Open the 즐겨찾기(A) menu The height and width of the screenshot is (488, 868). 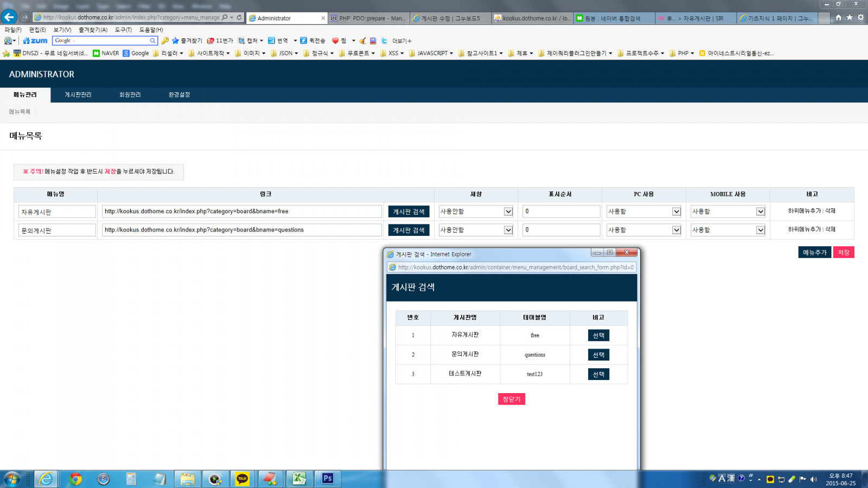click(x=93, y=30)
